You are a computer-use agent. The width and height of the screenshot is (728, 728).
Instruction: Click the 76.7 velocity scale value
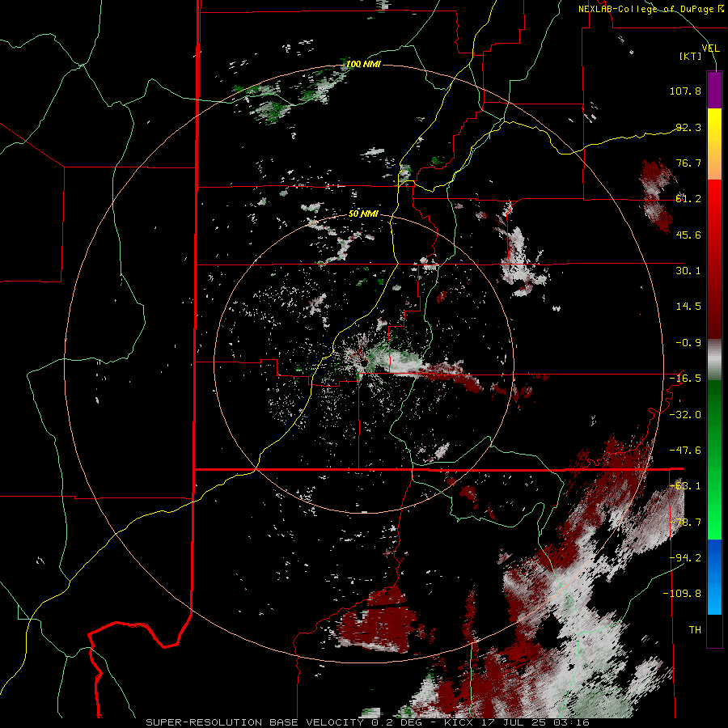(x=688, y=163)
